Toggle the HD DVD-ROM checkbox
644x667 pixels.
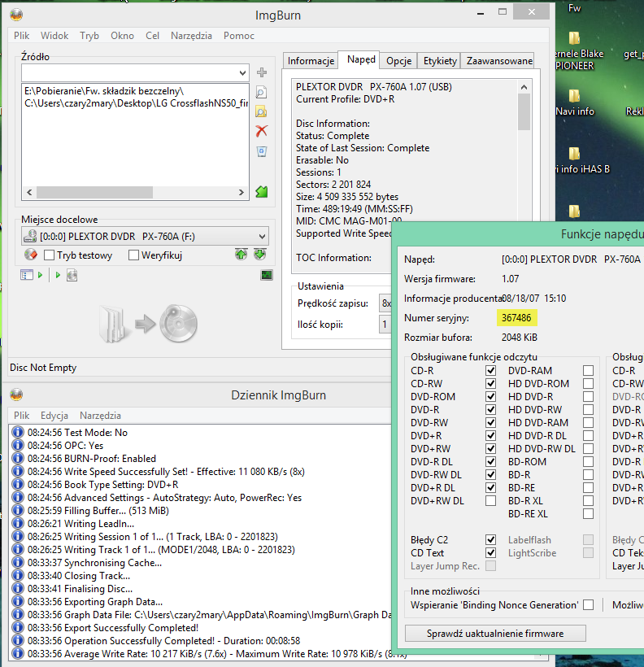(x=588, y=384)
